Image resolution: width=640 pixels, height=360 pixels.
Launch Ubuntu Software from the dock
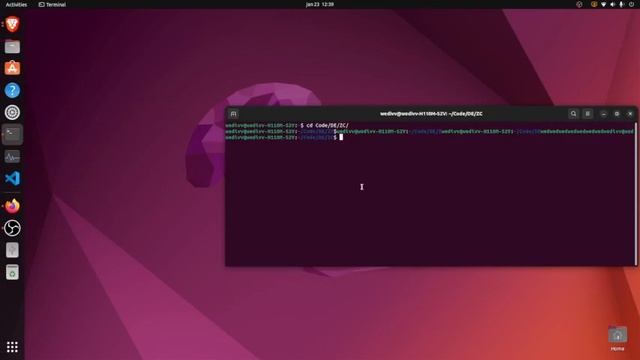coord(12,68)
